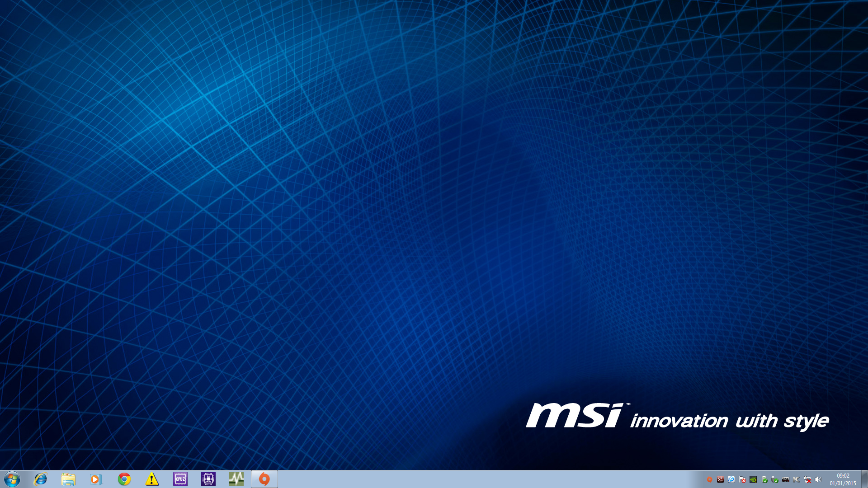The width and height of the screenshot is (868, 488).
Task: Click the Safely Remove Hardware USB icon
Action: [x=775, y=479]
